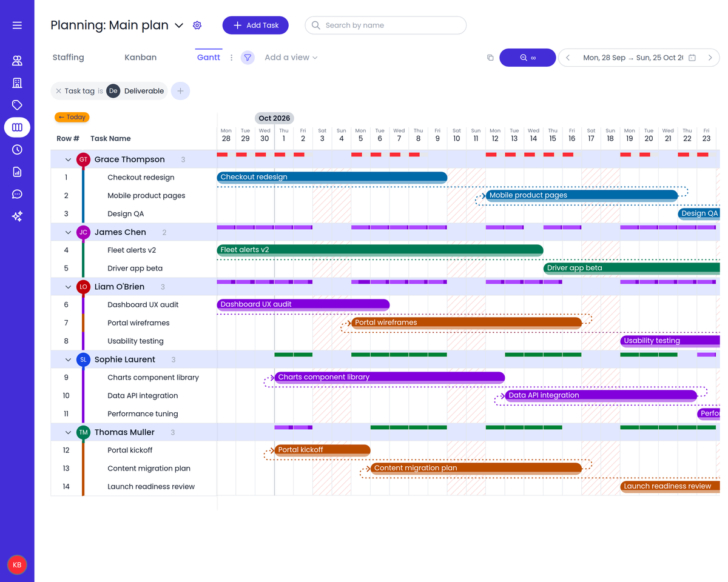
Task: Select the Fleet alerts v2 Gantt bar
Action: [x=380, y=250]
